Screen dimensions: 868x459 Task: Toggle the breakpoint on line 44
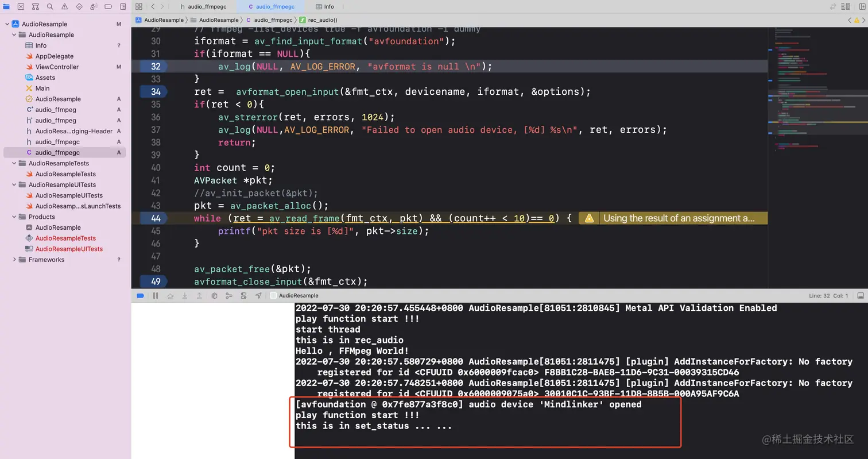click(154, 218)
